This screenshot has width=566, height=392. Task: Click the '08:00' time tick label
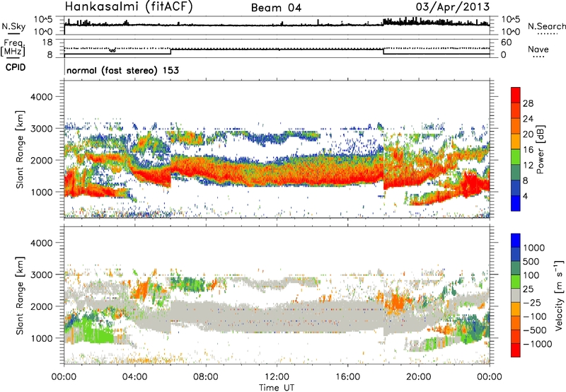tap(206, 377)
